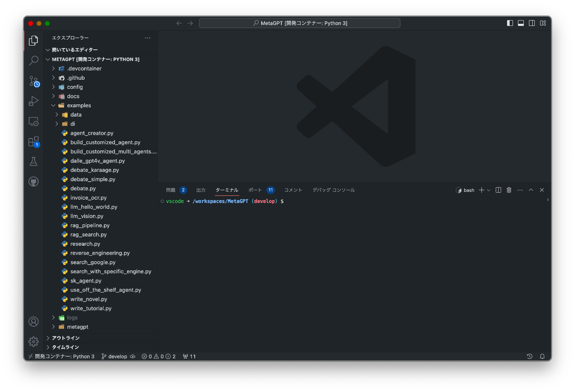Toggle secondary side bar visibility
Image resolution: width=575 pixels, height=392 pixels.
532,23
